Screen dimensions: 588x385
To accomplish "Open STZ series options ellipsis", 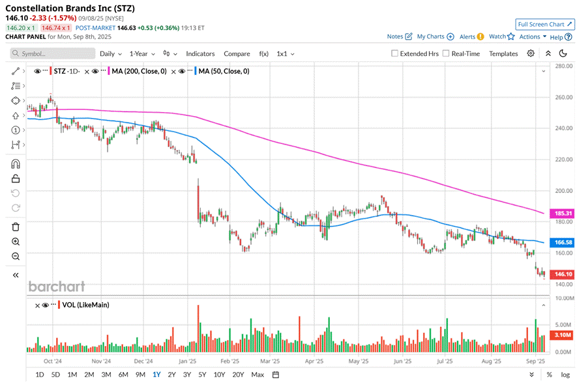I will tap(44, 71).
